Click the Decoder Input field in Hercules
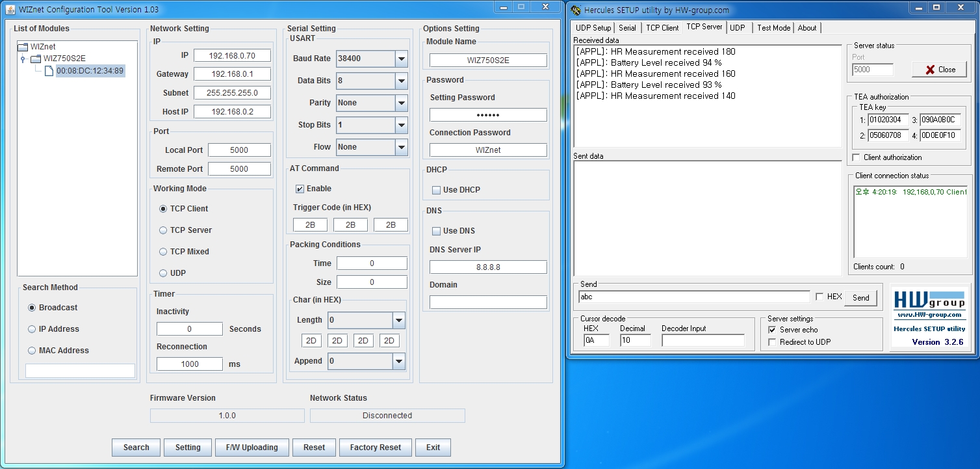The height and width of the screenshot is (469, 980). (x=703, y=340)
